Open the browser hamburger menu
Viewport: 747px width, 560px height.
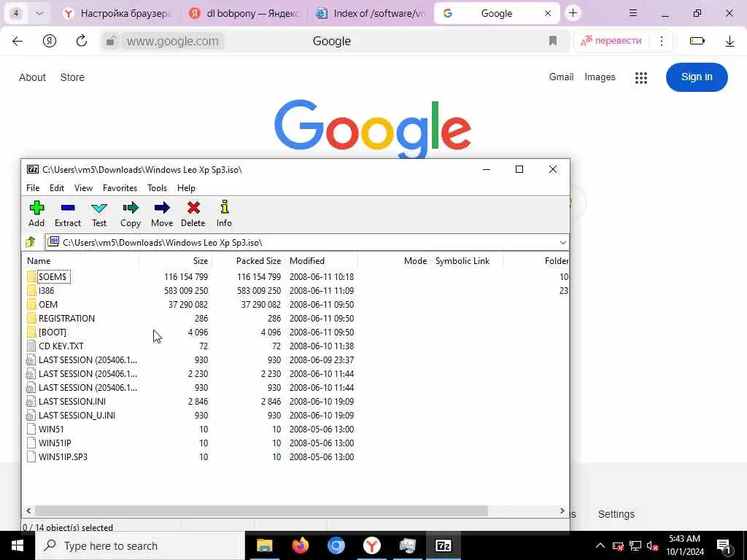coord(633,13)
